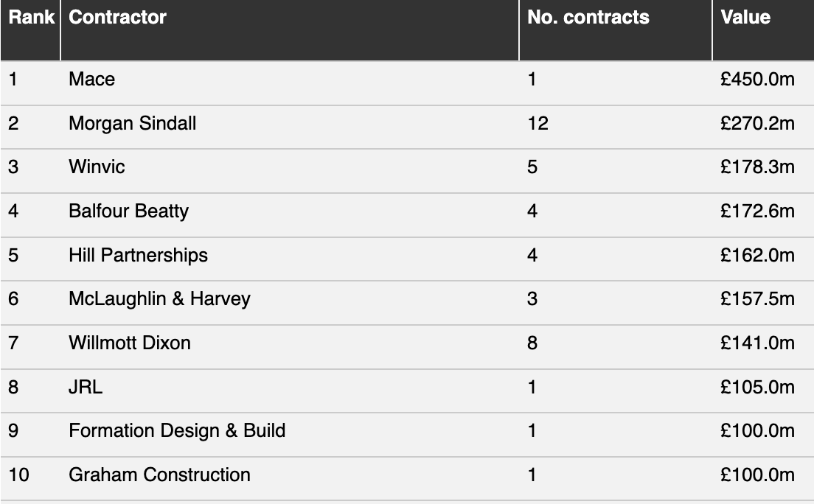814x504 pixels.
Task: Click on Morgan Sindall in the table
Action: [132, 123]
